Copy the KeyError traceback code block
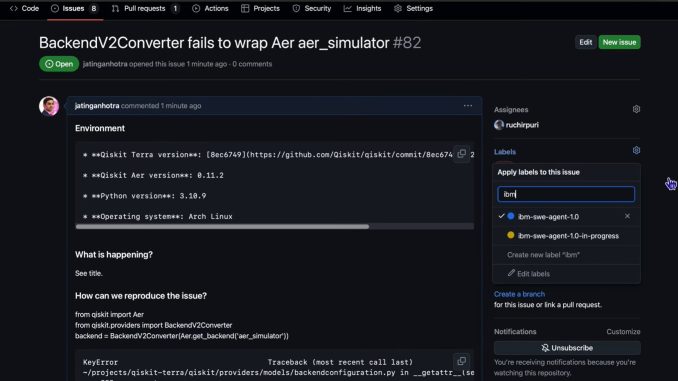Viewport: 678px width, 381px height. [x=461, y=361]
